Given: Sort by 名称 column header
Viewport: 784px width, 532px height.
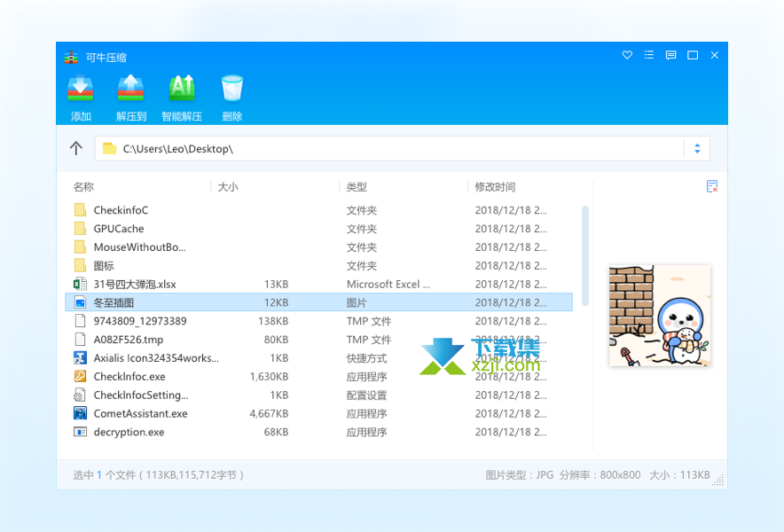Looking at the screenshot, I should [83, 187].
